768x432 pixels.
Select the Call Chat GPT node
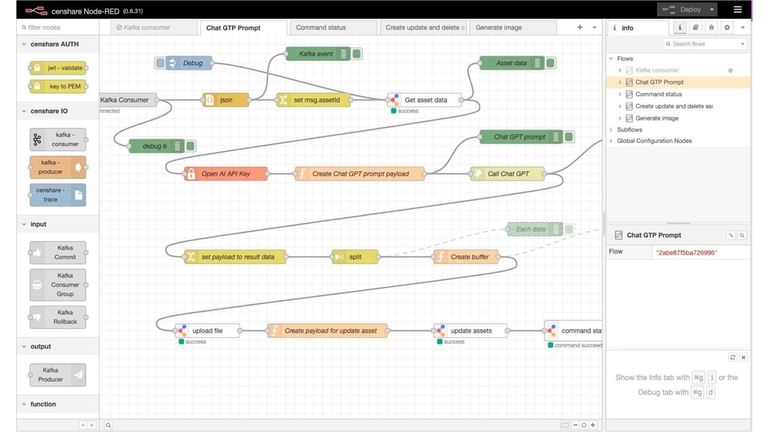507,174
